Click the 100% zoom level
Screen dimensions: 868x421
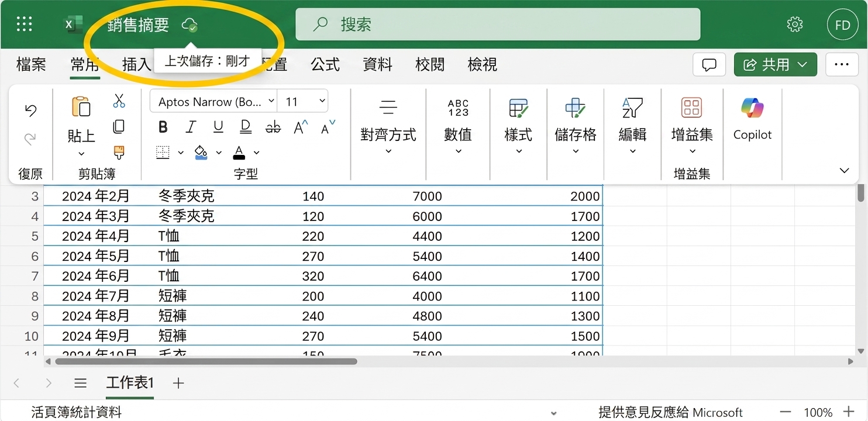[818, 413]
